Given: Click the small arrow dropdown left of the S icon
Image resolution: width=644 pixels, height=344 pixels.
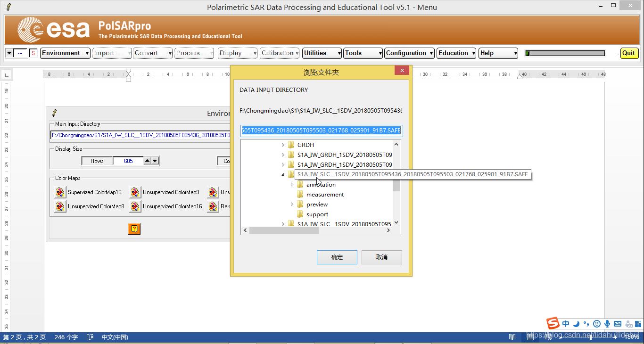Looking at the screenshot, I should 9,53.
